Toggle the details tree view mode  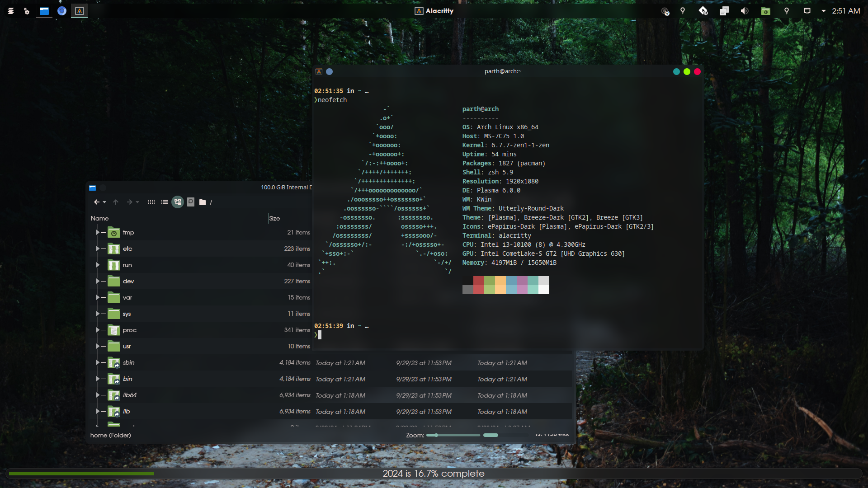(x=178, y=202)
